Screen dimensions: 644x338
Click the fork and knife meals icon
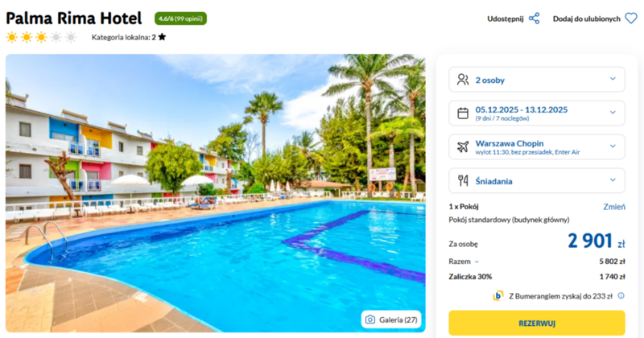[x=463, y=180]
